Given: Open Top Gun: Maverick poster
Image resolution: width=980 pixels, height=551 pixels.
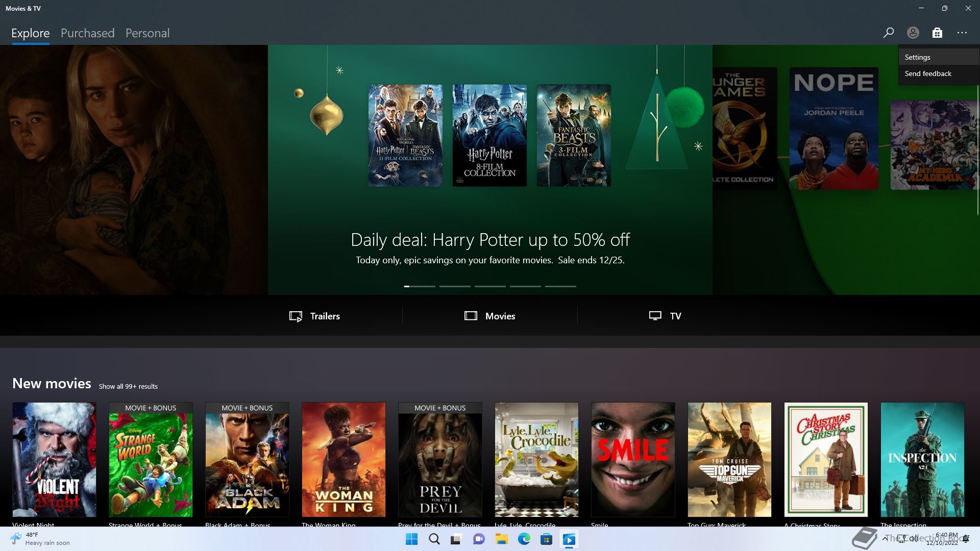Looking at the screenshot, I should click(729, 460).
